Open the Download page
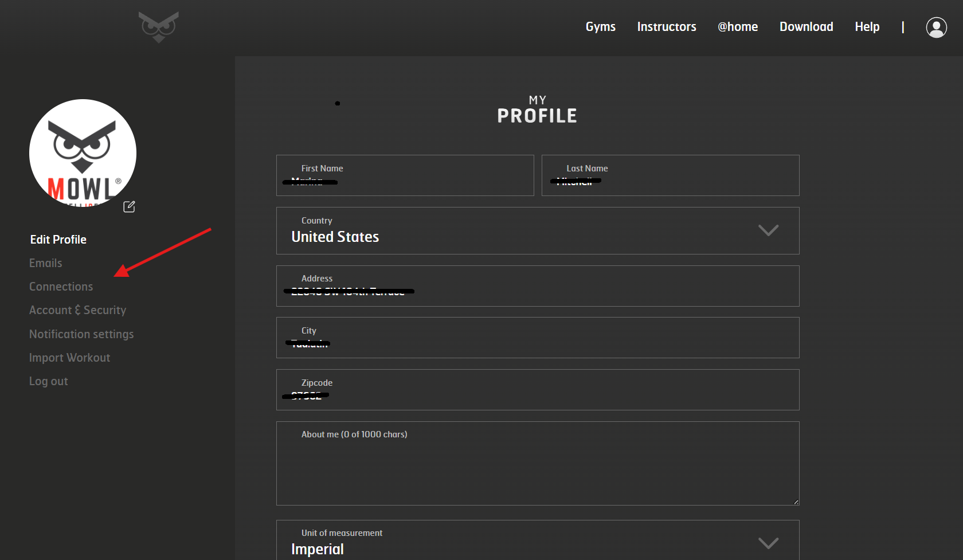The height and width of the screenshot is (560, 963). click(x=806, y=27)
